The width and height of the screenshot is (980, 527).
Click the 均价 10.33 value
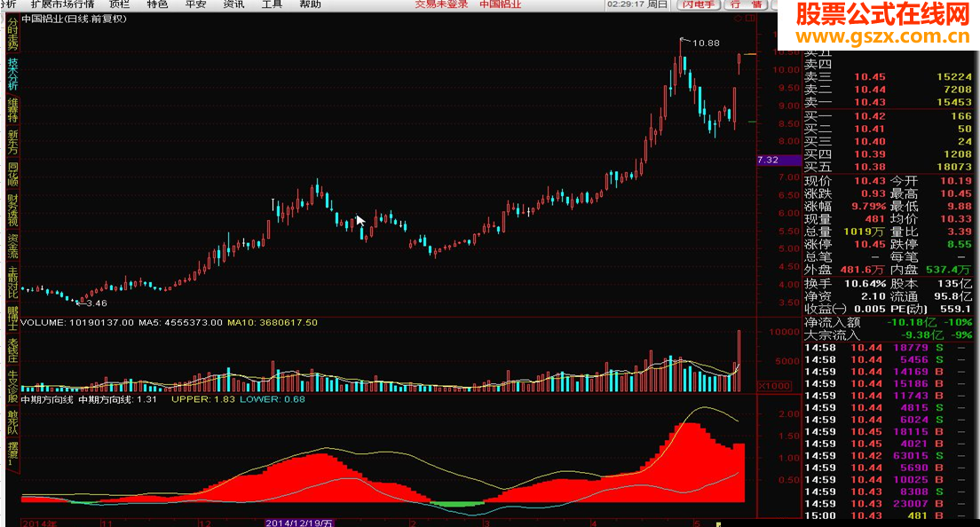coord(956,219)
